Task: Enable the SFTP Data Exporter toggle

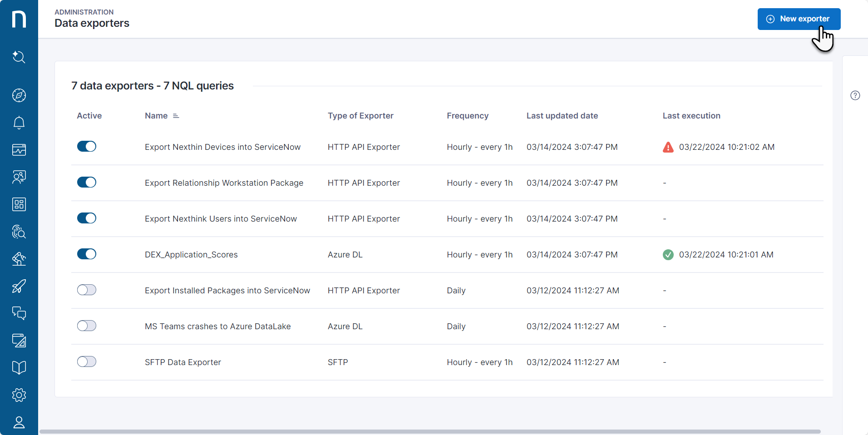Action: [87, 361]
